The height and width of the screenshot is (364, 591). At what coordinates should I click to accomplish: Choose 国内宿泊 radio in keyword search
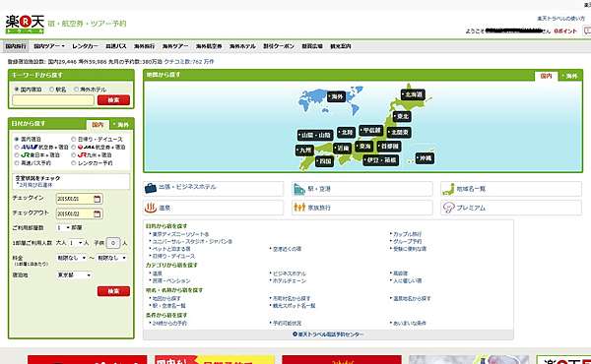pyautogui.click(x=17, y=90)
